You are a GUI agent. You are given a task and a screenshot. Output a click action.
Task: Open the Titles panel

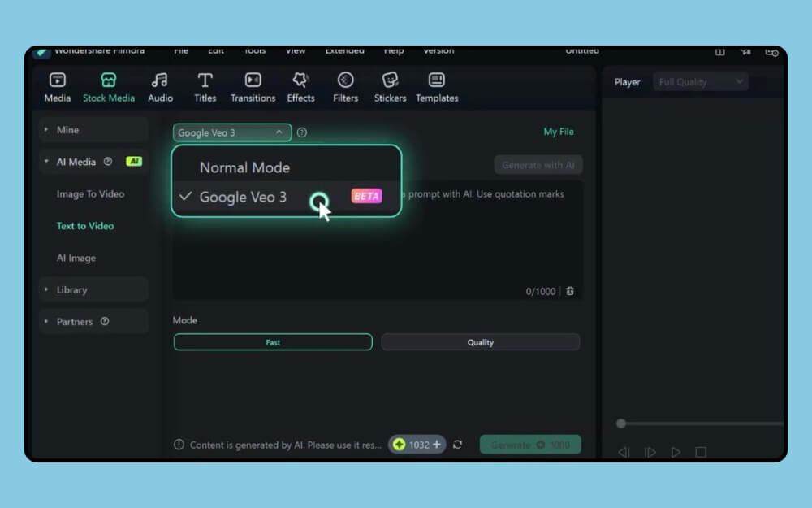point(205,85)
